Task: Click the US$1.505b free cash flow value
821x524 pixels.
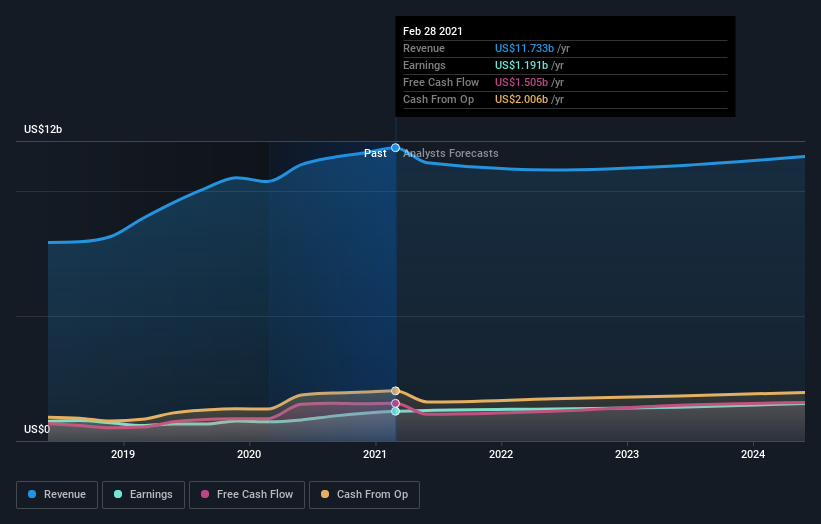Action: (x=522, y=82)
